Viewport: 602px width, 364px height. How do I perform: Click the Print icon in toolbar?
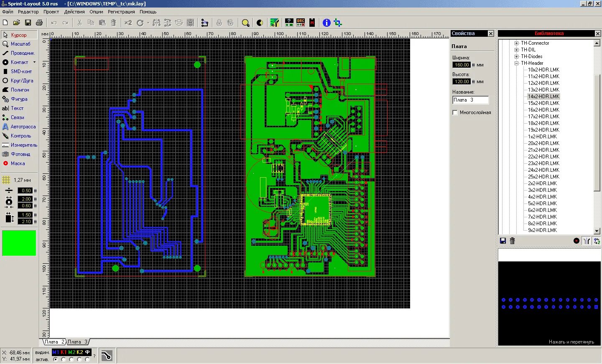tap(39, 23)
